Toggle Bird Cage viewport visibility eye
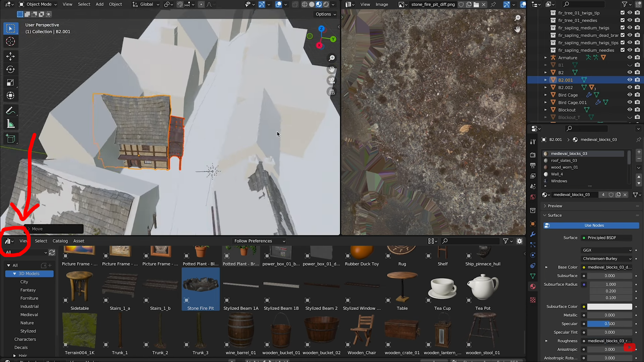The image size is (644, 362). pyautogui.click(x=630, y=95)
